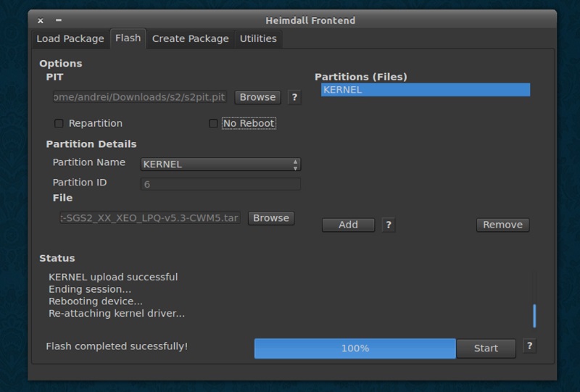Open the Create Package tab
The width and height of the screenshot is (580, 392).
pos(190,38)
